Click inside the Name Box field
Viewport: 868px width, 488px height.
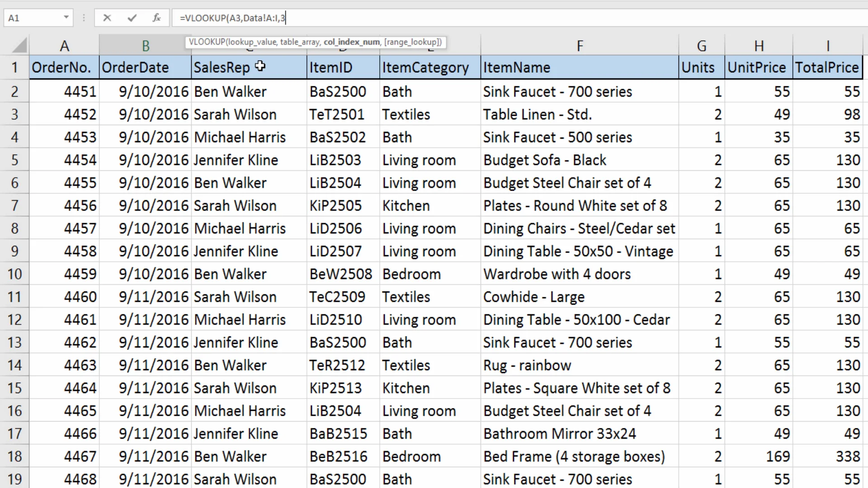point(32,18)
